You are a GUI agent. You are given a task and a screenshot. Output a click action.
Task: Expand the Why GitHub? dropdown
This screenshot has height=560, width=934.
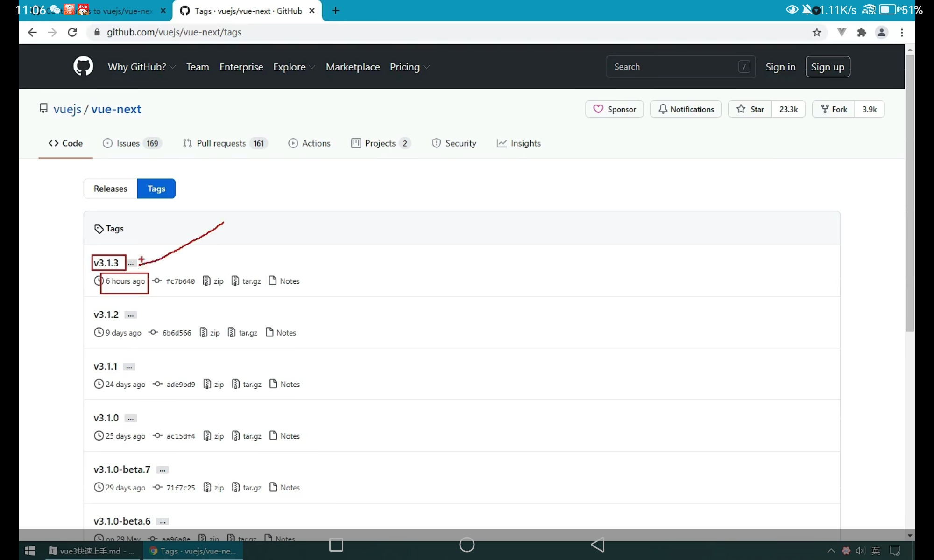click(x=141, y=67)
